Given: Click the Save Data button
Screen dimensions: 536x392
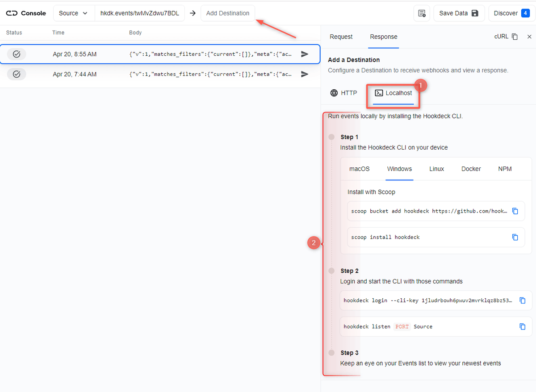Looking at the screenshot, I should point(459,13).
